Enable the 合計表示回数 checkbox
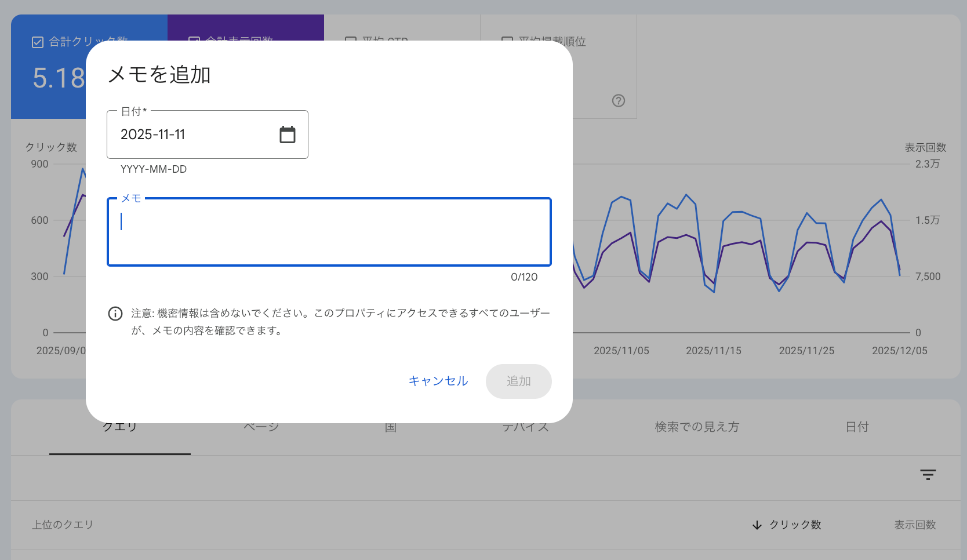This screenshot has width=967, height=560. (194, 39)
